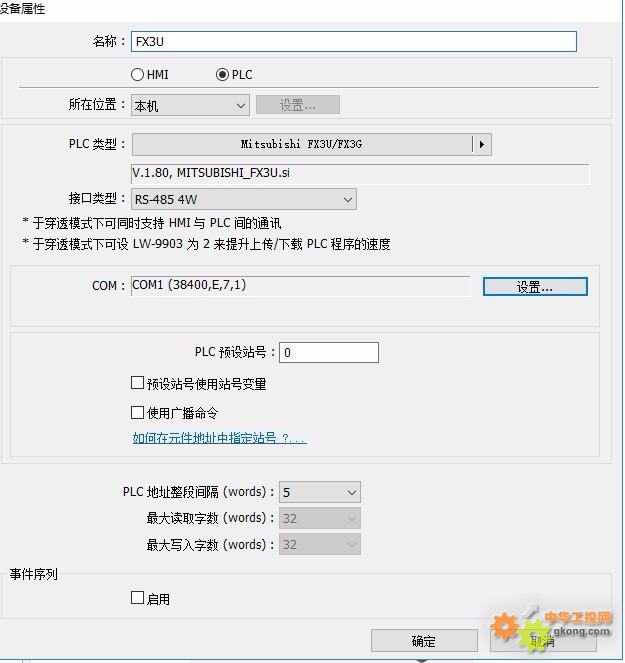Open the PLC 地址整段间隔 dropdown
625x663 pixels.
pyautogui.click(x=320, y=492)
